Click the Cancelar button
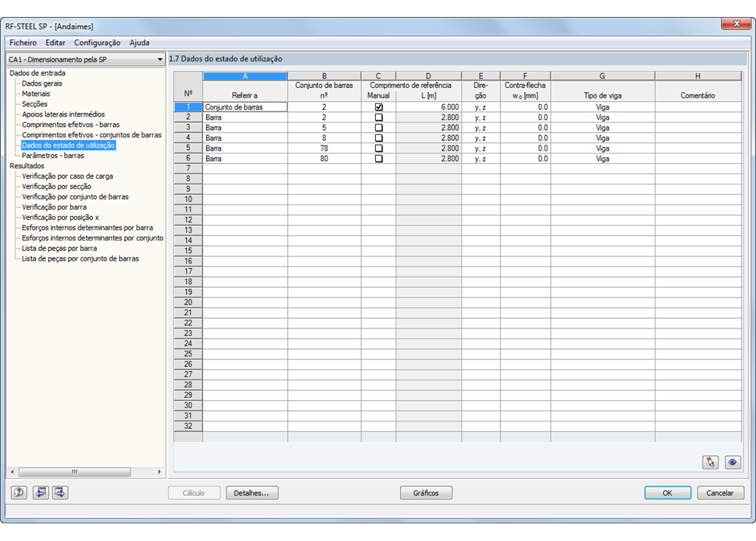 (x=721, y=493)
